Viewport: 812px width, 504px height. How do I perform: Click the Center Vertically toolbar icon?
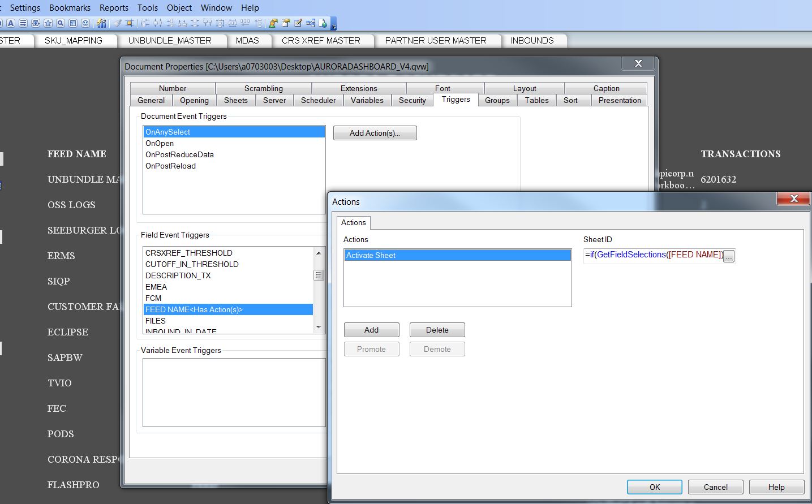pos(195,23)
